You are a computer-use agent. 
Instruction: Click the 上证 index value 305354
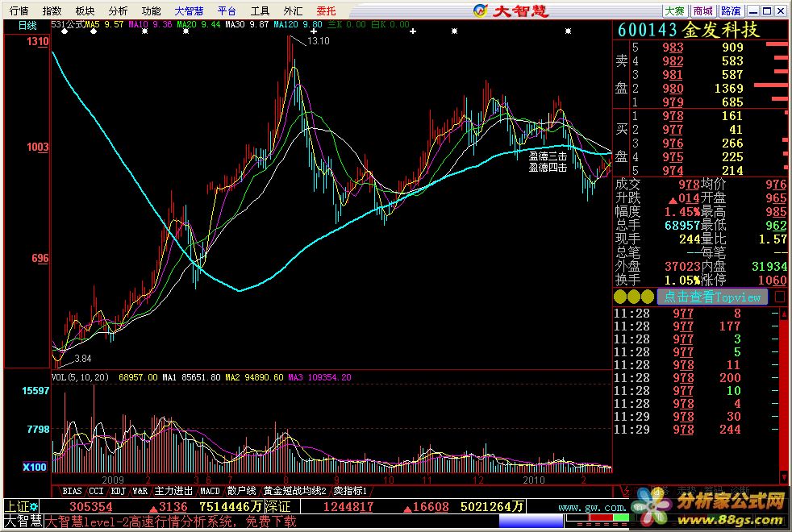coord(91,507)
